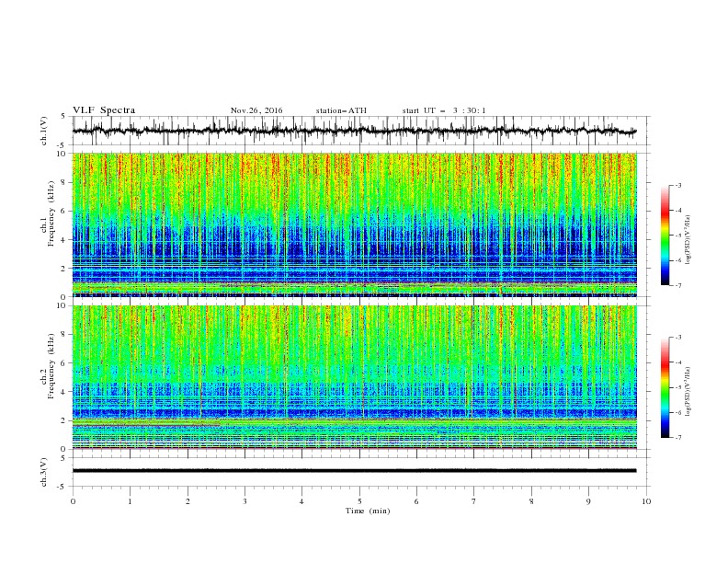Click the ch.1 spectrogram '6' kHz tick label

64,212
